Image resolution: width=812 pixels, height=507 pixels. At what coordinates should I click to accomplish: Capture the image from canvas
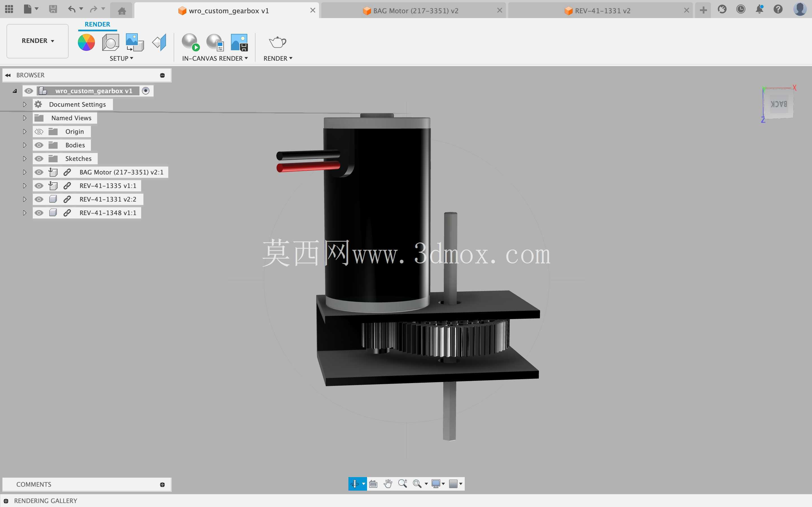(x=239, y=42)
